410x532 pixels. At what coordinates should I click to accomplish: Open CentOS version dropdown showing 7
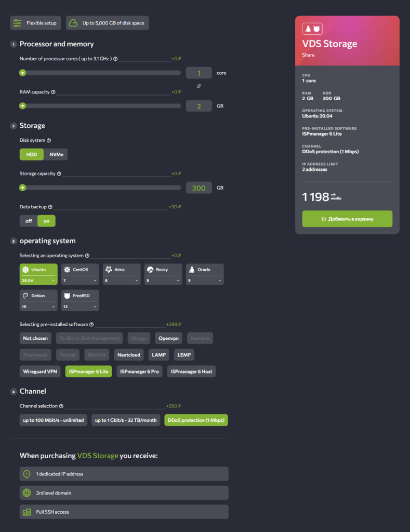click(x=80, y=281)
